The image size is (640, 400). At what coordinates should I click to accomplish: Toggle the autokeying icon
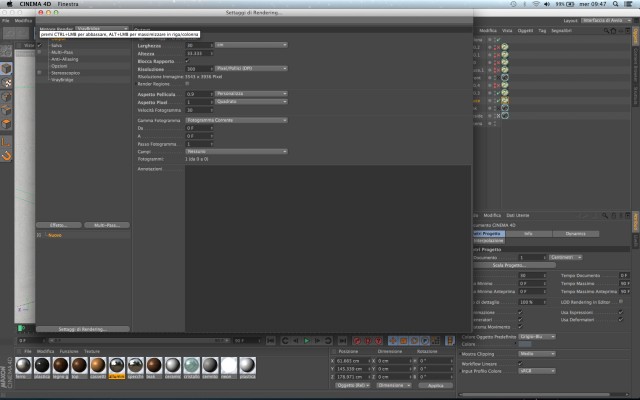click(x=368, y=340)
